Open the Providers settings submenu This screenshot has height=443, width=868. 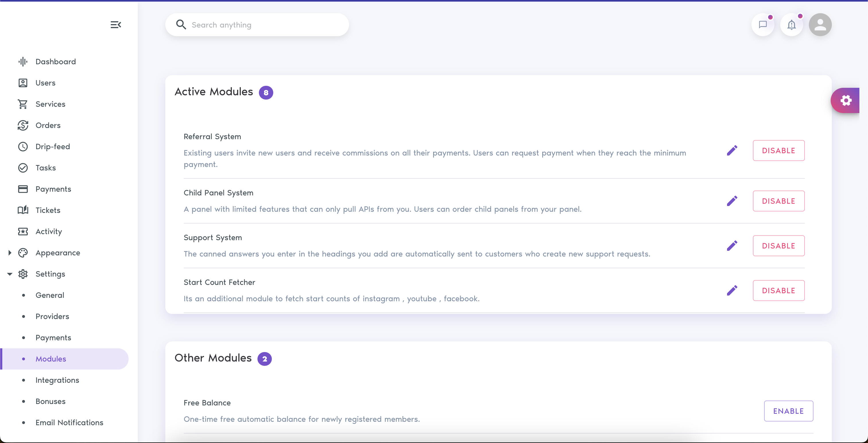[x=52, y=316]
